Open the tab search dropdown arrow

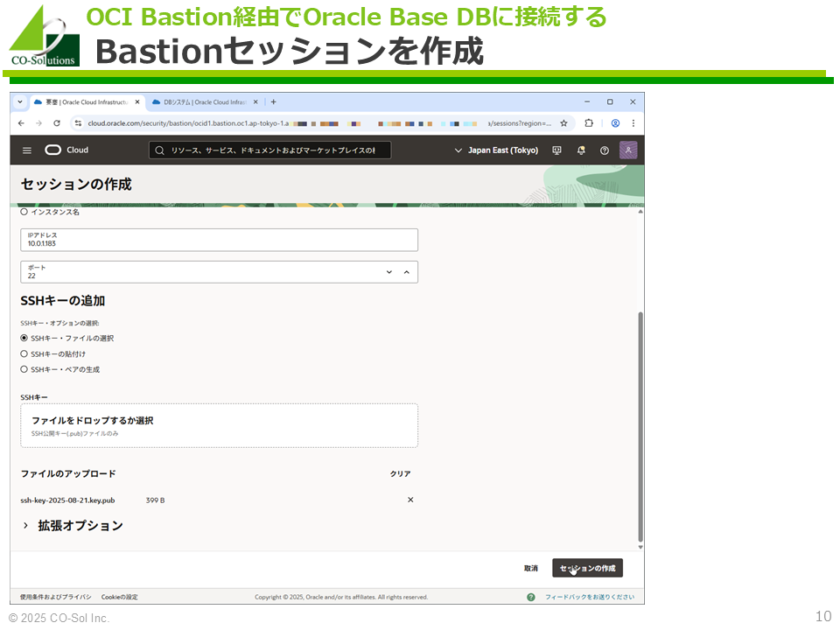click(20, 101)
